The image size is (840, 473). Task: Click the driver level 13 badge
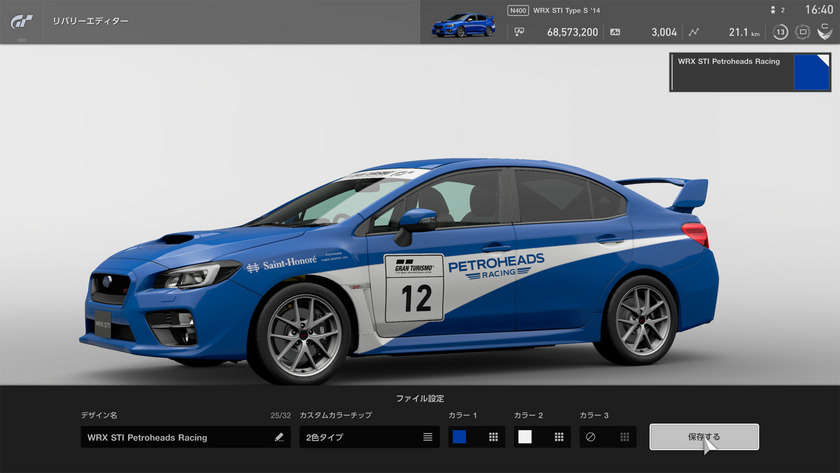click(x=780, y=32)
